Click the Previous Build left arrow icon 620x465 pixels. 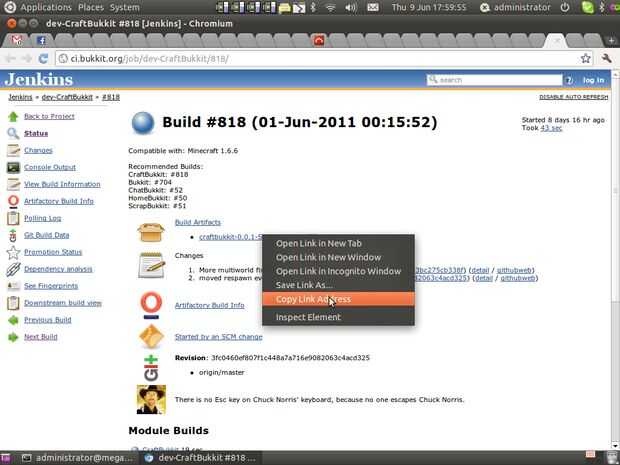[x=13, y=320]
